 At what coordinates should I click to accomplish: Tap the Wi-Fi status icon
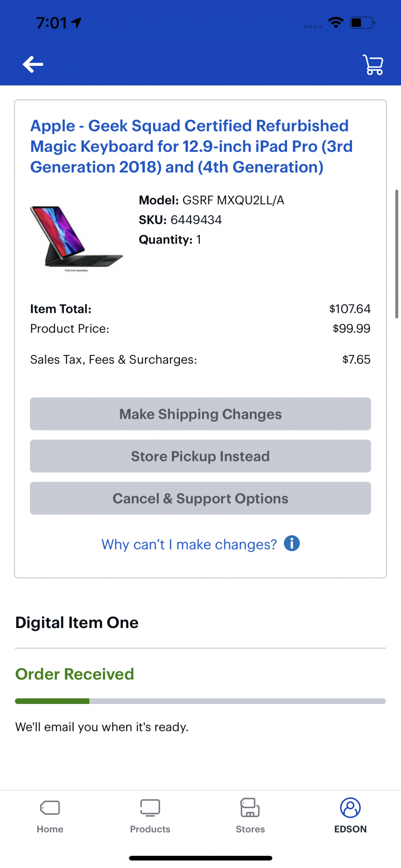pos(336,23)
